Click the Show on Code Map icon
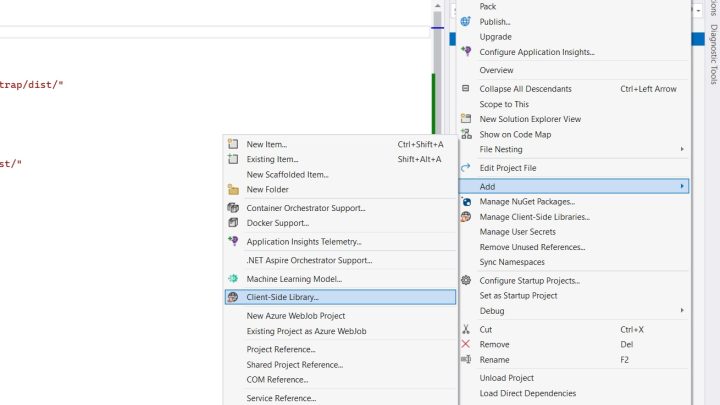Image resolution: width=720 pixels, height=405 pixels. 466,134
